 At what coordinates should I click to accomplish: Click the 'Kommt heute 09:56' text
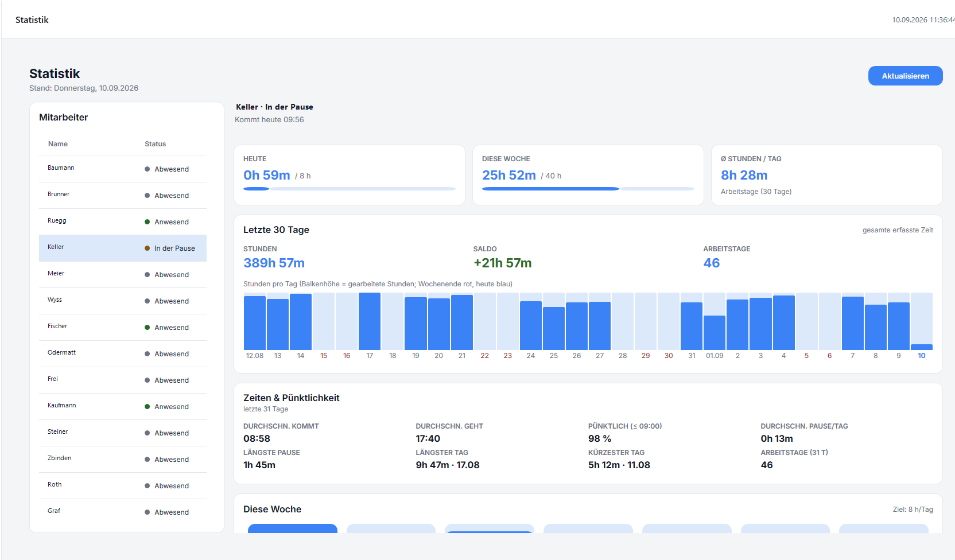click(269, 119)
